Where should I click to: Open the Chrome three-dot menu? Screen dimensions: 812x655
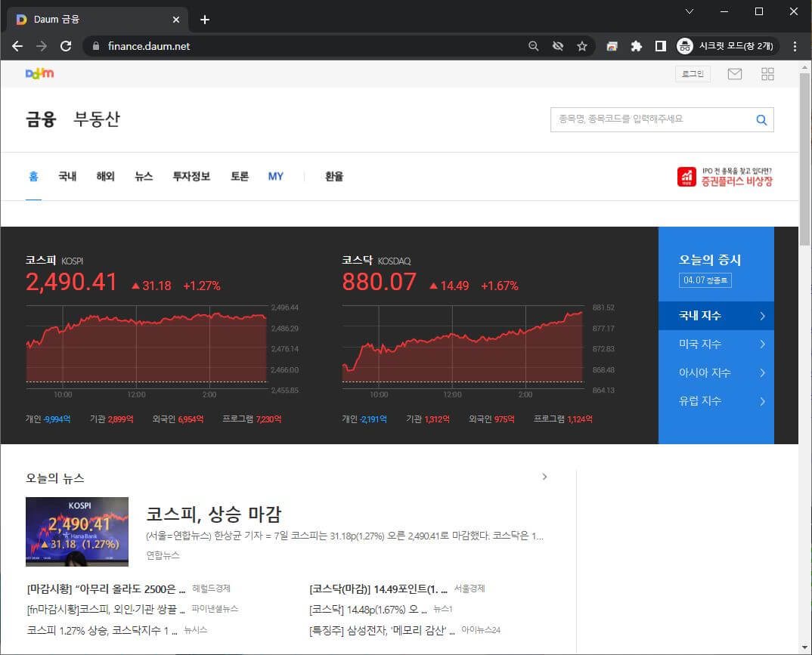tap(795, 46)
